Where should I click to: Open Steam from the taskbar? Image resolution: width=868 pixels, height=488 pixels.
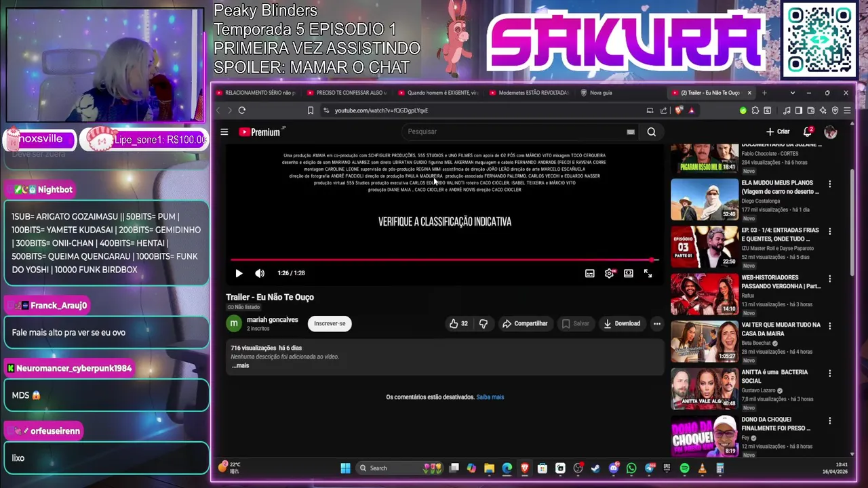(595, 468)
